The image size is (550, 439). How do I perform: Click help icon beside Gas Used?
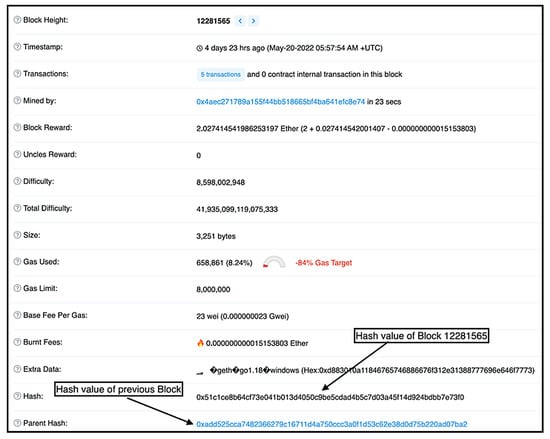click(x=17, y=262)
